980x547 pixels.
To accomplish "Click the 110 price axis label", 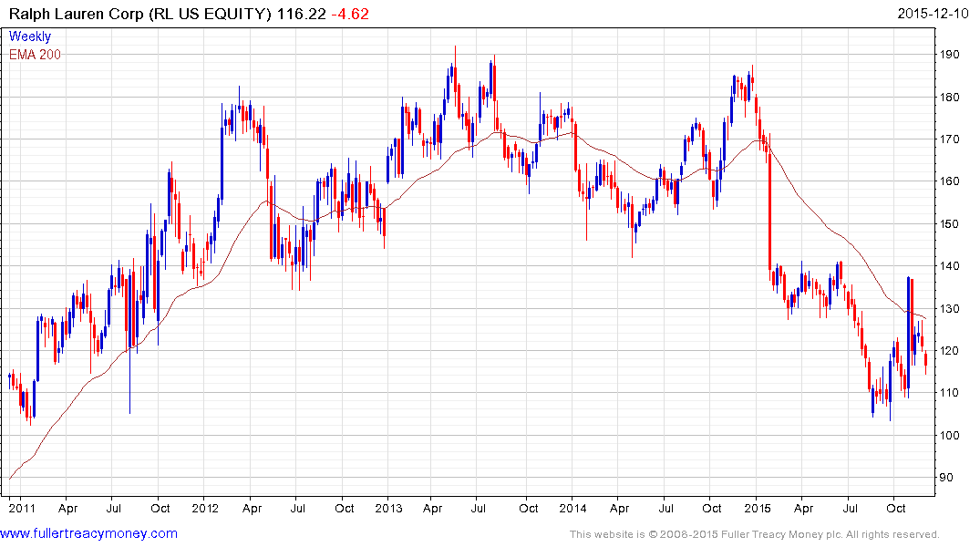I will (950, 393).
